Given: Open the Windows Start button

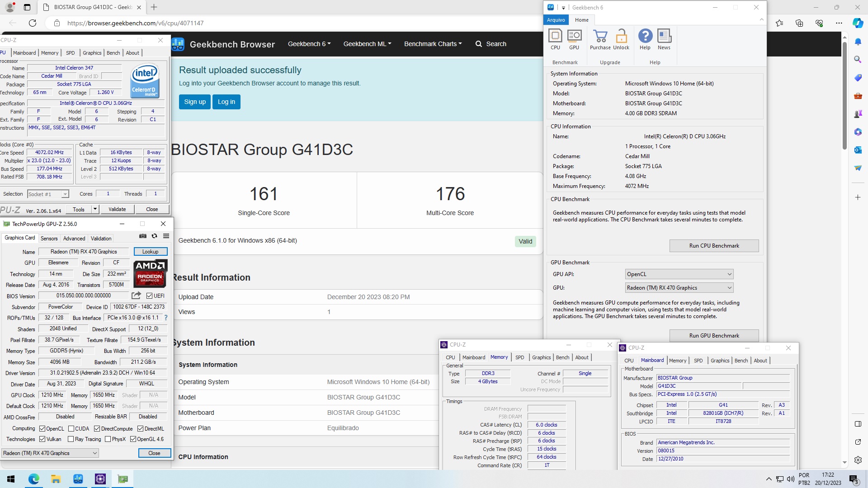Looking at the screenshot, I should tap(11, 479).
